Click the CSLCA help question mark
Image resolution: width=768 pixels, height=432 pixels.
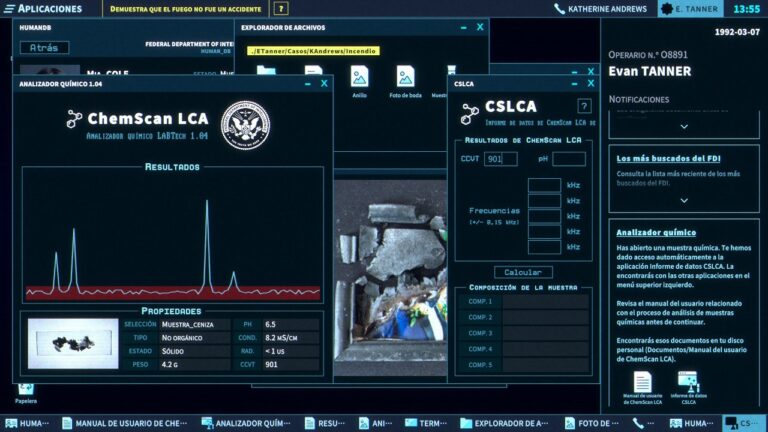tap(584, 106)
